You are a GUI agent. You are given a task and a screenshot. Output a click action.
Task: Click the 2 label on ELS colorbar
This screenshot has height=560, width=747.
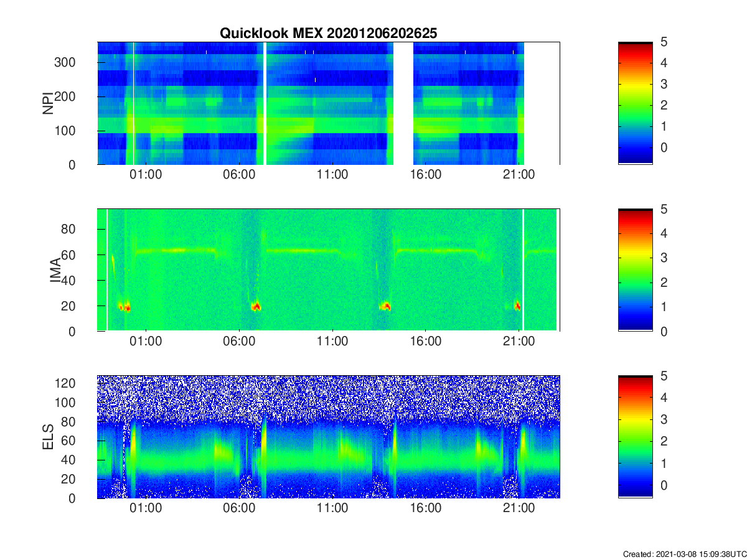(663, 441)
